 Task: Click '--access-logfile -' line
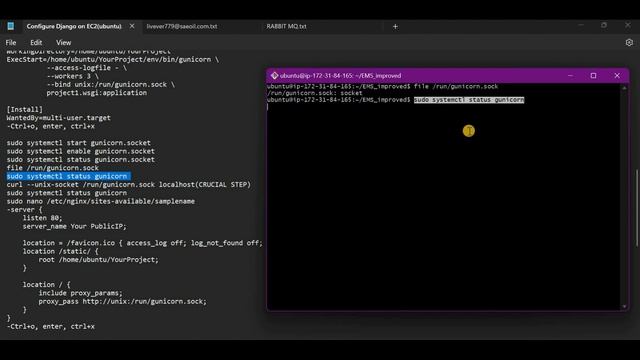point(87,68)
